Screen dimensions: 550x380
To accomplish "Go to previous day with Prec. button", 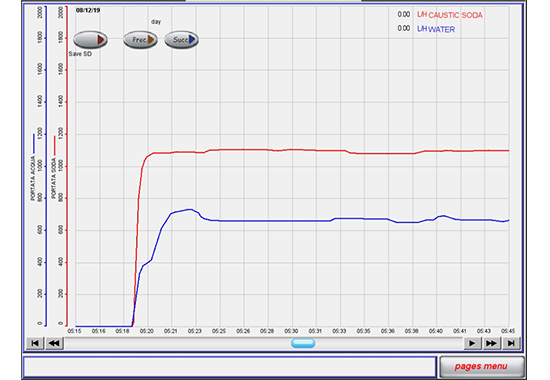I will tap(140, 40).
